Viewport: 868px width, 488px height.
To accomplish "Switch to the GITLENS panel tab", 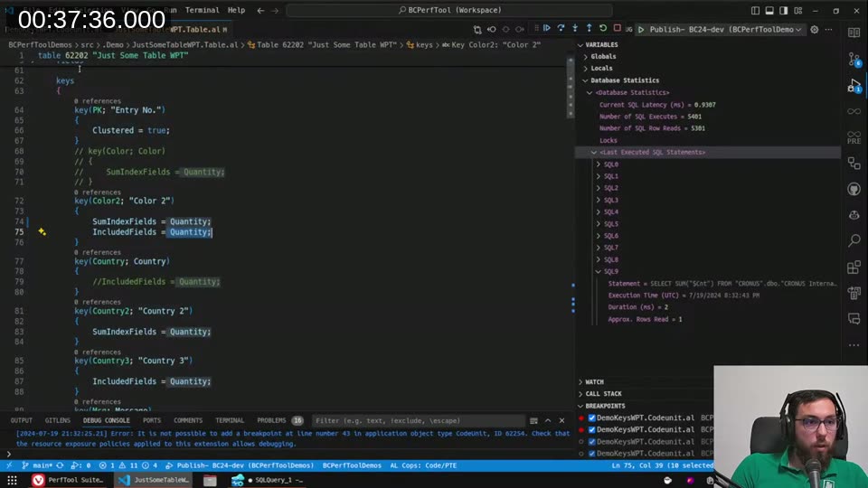I will click(58, 420).
